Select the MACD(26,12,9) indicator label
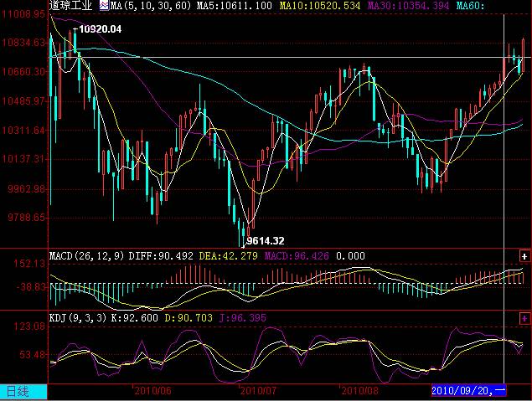 [87, 256]
